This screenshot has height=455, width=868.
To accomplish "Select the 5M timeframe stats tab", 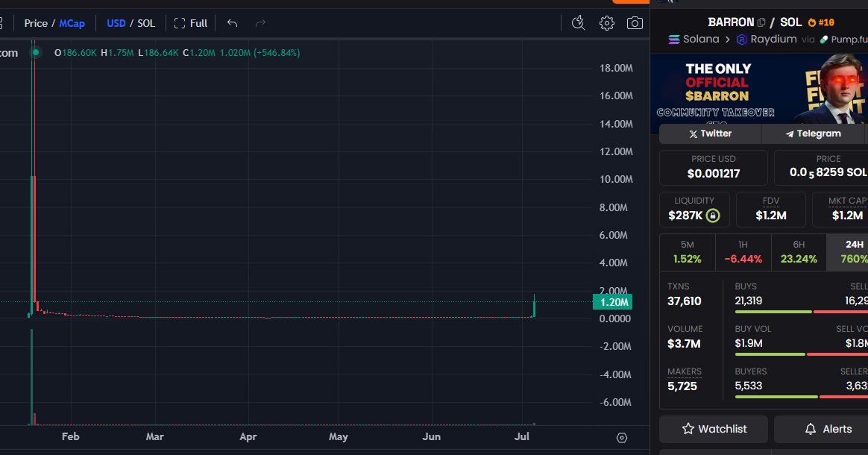I will [x=687, y=252].
